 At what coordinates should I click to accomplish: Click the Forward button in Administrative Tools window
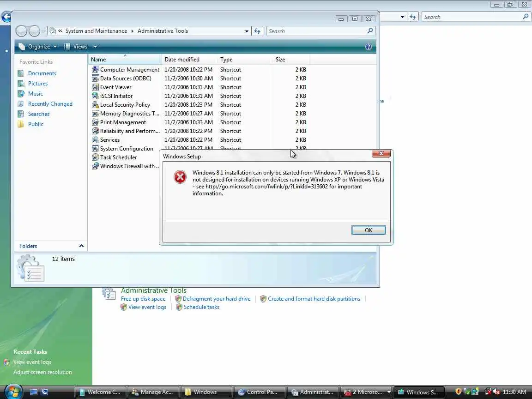[x=34, y=31]
